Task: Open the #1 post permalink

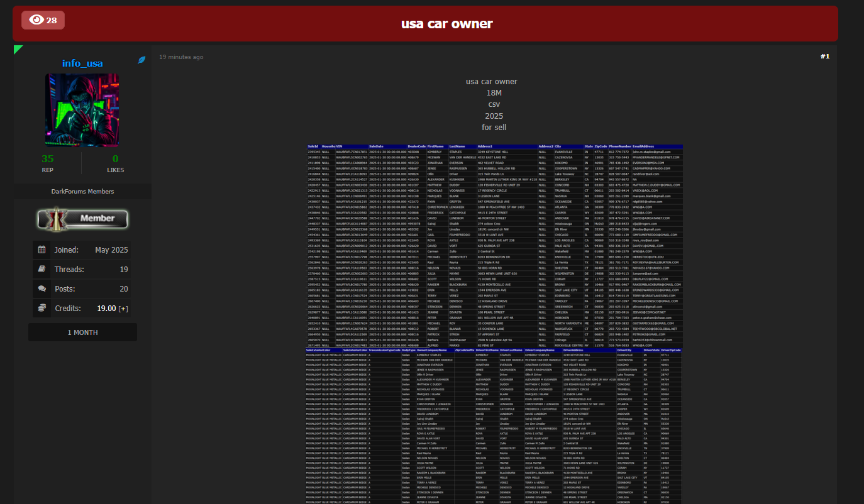Action: [x=824, y=57]
